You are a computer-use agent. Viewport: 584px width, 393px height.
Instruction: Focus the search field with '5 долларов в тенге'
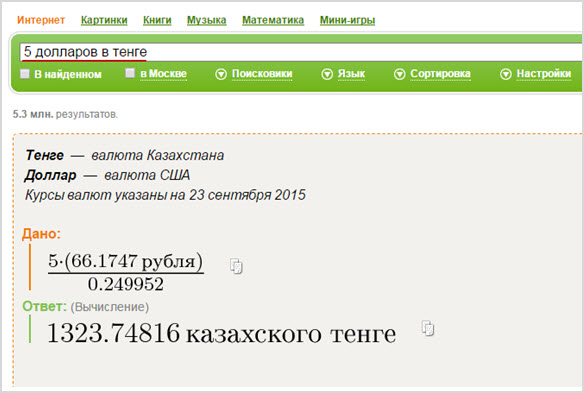coord(301,52)
